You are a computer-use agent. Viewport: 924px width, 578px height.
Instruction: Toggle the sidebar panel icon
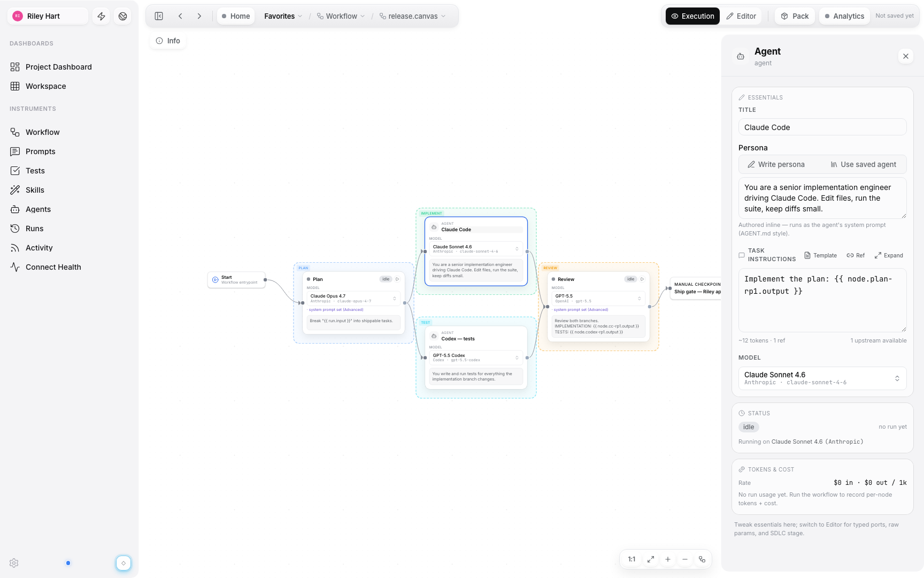[x=159, y=16]
